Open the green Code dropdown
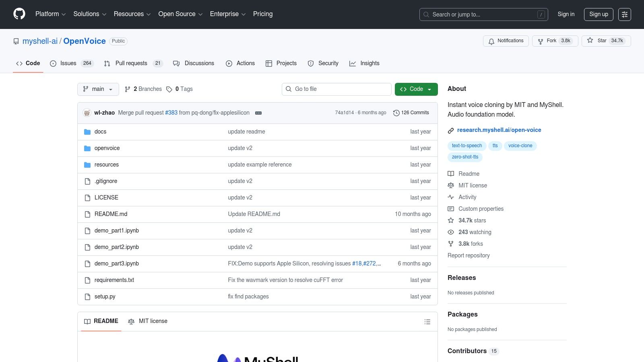 click(x=416, y=89)
